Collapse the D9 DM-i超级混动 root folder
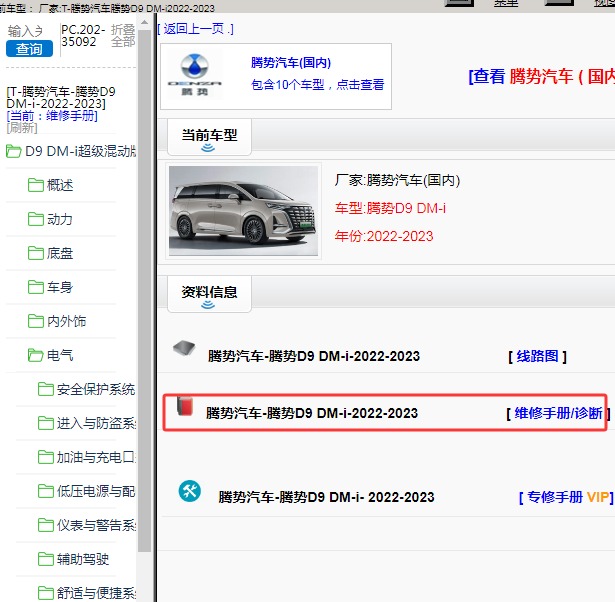The image size is (615, 602). (13, 151)
